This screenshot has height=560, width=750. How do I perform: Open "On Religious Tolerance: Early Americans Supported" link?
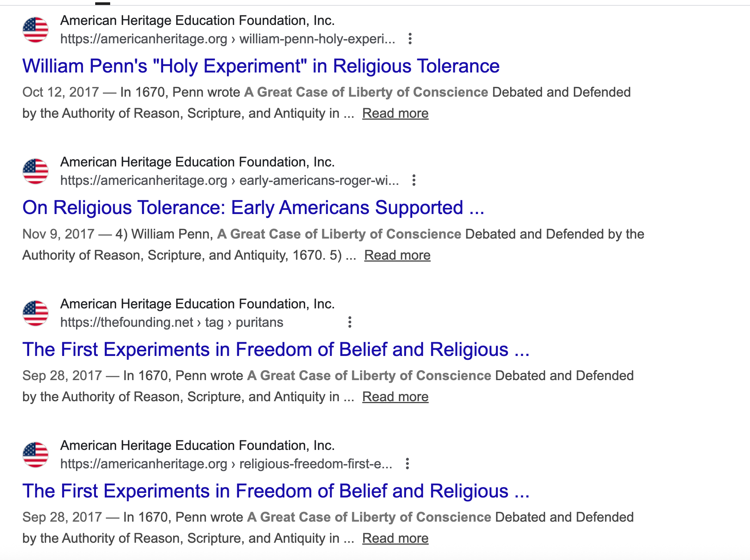pyautogui.click(x=253, y=208)
